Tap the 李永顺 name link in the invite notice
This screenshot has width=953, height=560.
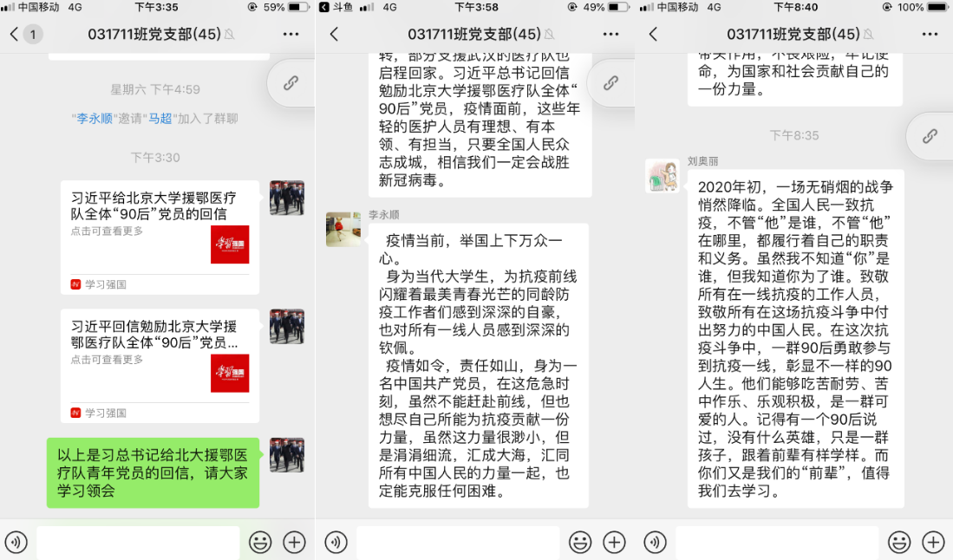[x=93, y=119]
